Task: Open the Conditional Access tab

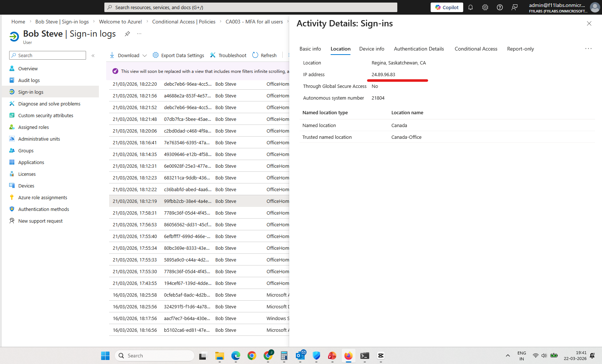Action: (x=476, y=49)
